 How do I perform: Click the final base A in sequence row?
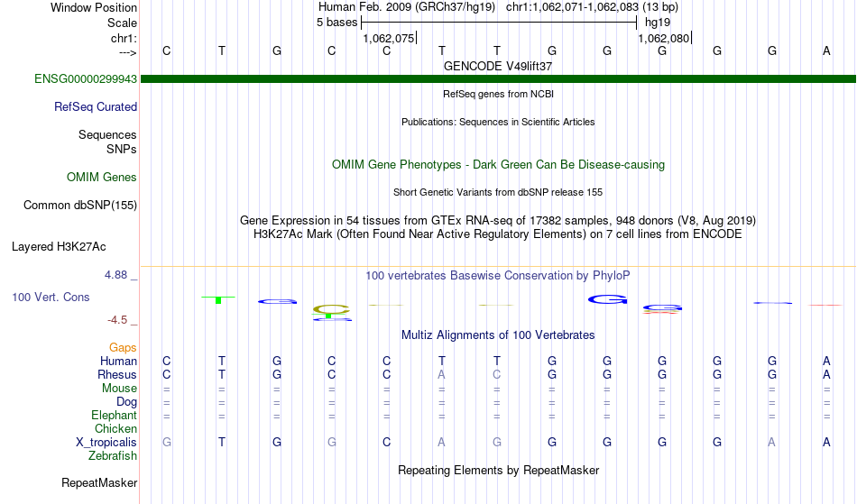(x=826, y=50)
